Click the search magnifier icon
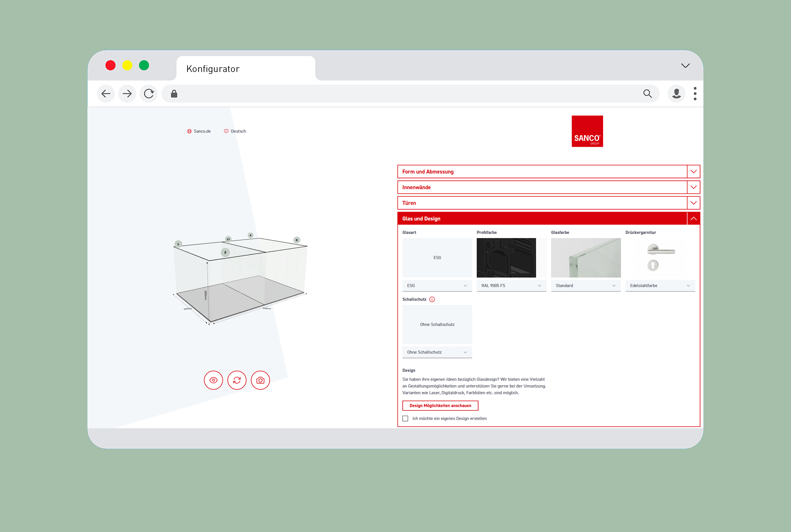The image size is (791, 532). 647,94
